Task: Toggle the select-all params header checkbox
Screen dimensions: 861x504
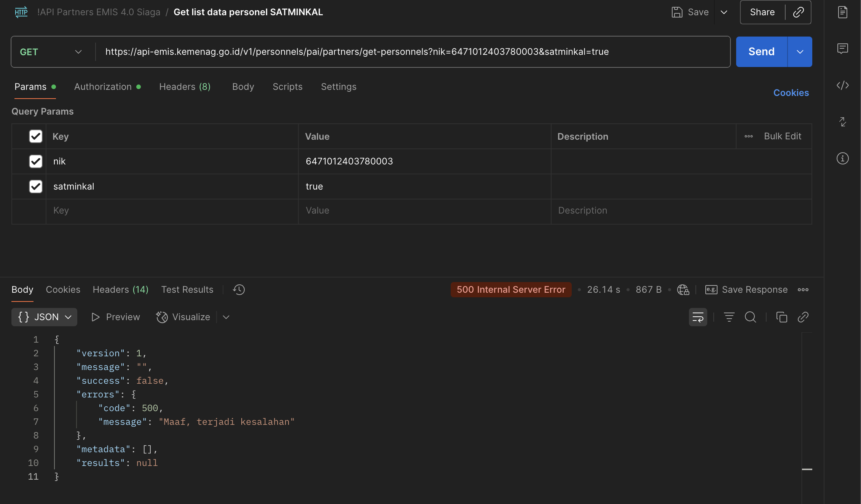Action: tap(36, 136)
